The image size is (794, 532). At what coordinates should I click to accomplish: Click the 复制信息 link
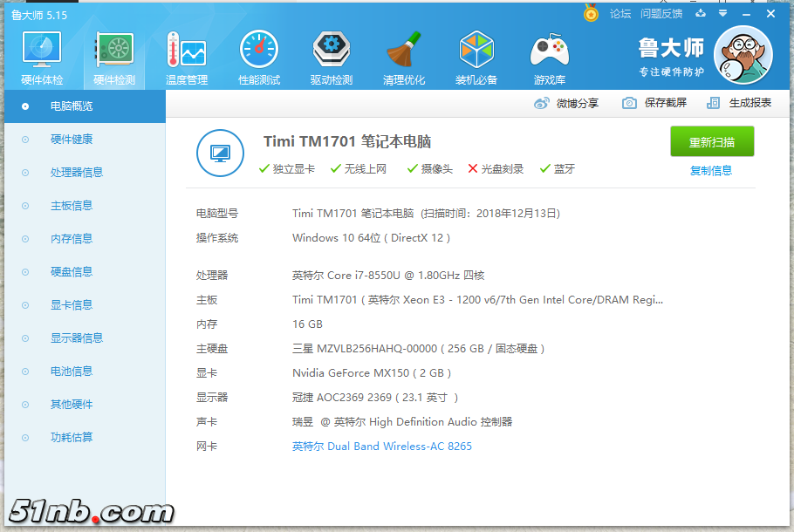[711, 171]
